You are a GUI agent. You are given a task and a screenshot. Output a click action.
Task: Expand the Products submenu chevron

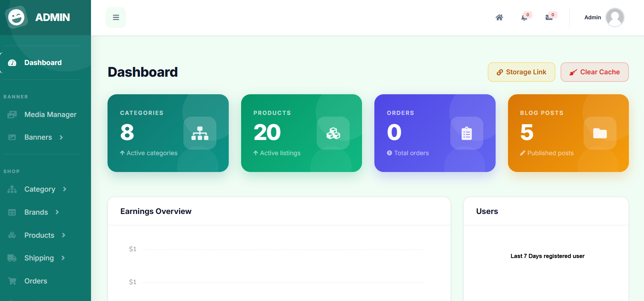[x=64, y=235]
